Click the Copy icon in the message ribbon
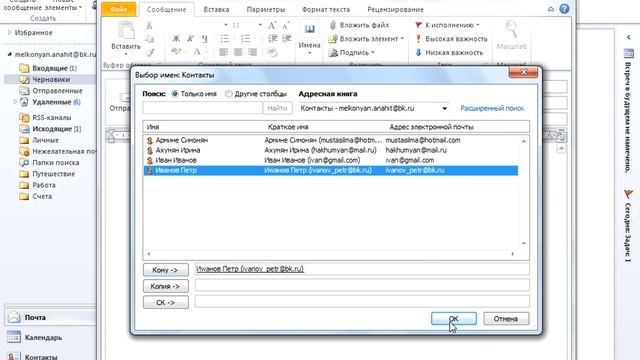 [150, 39]
